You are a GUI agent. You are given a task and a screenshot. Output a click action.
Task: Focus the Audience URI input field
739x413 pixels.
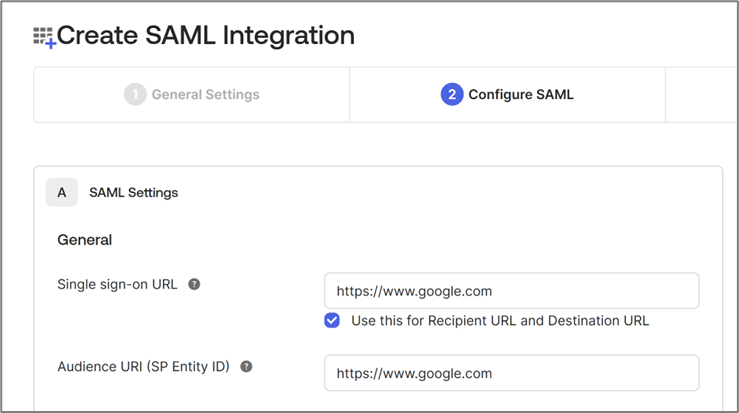(511, 373)
